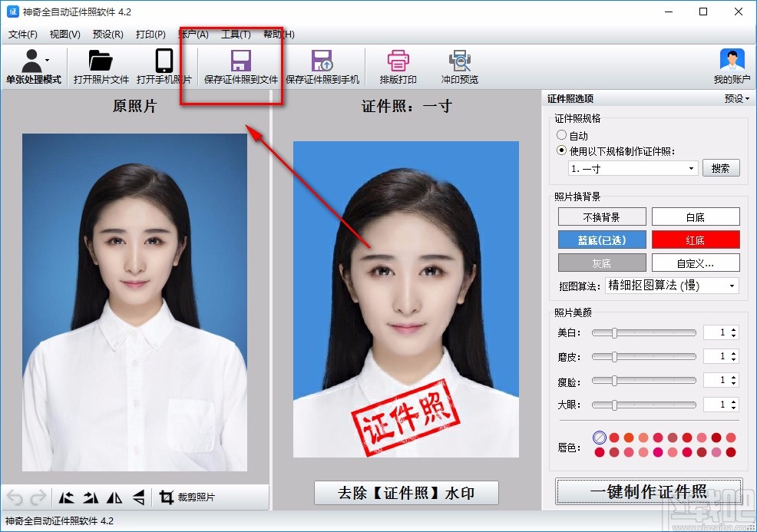This screenshot has width=757, height=532.
Task: Select the 自动 radio option
Action: click(561, 135)
